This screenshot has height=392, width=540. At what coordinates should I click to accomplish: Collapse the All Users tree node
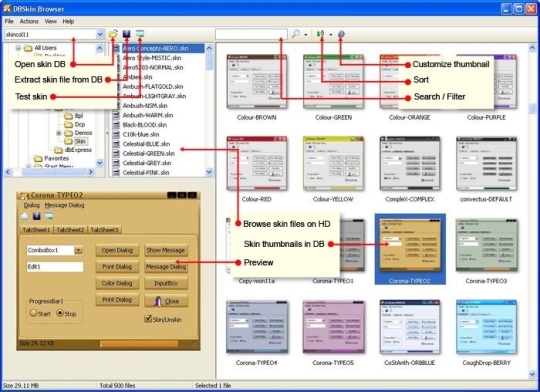point(18,48)
